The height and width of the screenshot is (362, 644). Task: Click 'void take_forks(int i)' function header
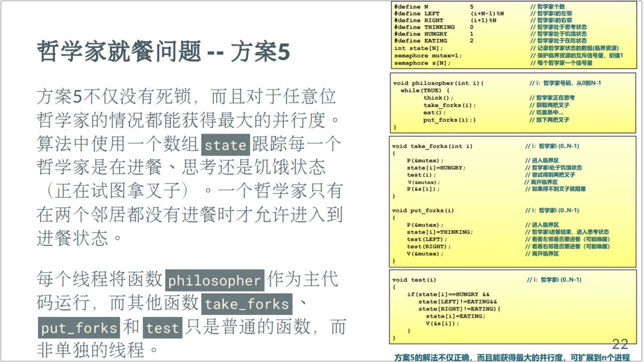(432, 146)
